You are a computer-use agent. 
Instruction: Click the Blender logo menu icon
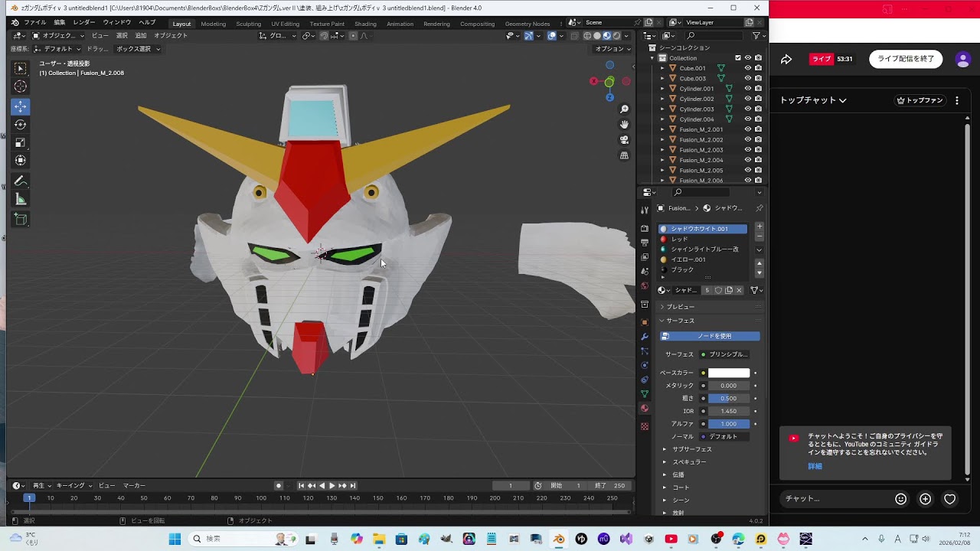pos(15,22)
